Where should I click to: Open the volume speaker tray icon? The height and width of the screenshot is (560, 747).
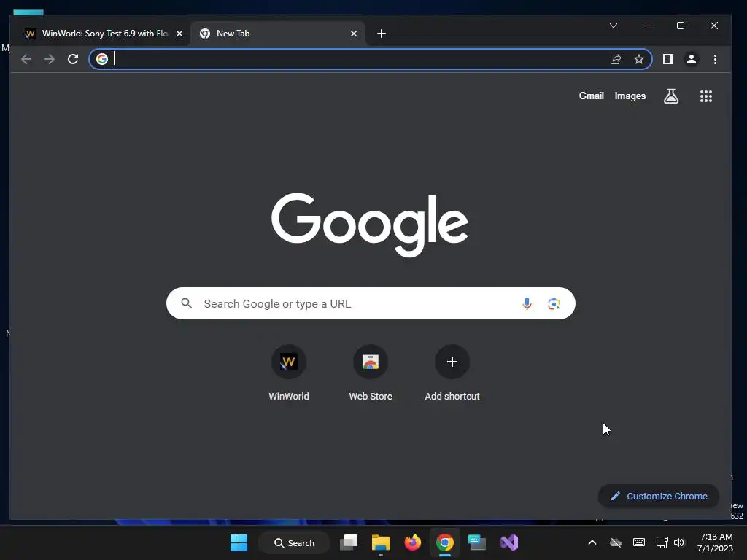[x=679, y=542]
